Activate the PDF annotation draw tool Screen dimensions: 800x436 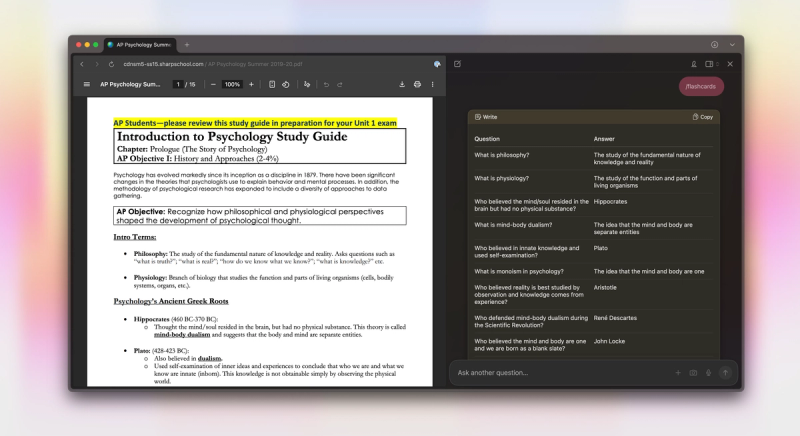(307, 85)
